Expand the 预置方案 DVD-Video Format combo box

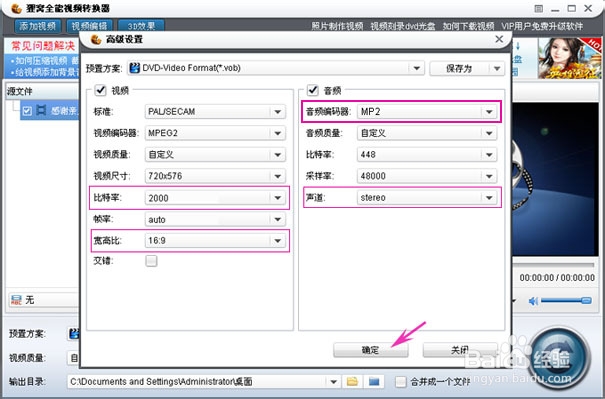pyautogui.click(x=417, y=68)
